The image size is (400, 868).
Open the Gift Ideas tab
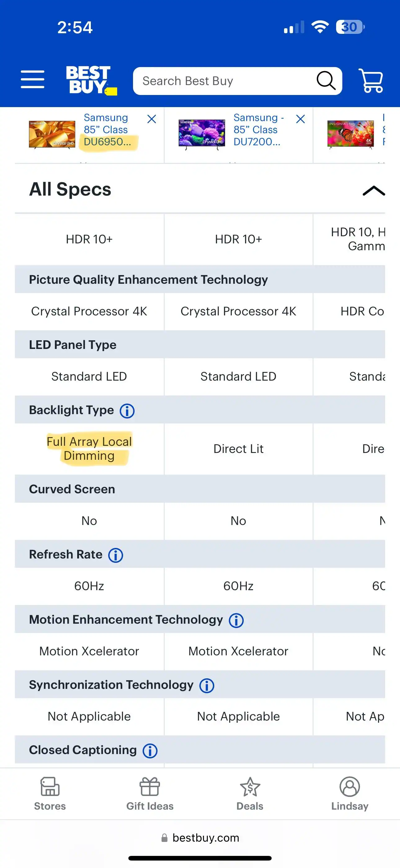click(x=150, y=794)
